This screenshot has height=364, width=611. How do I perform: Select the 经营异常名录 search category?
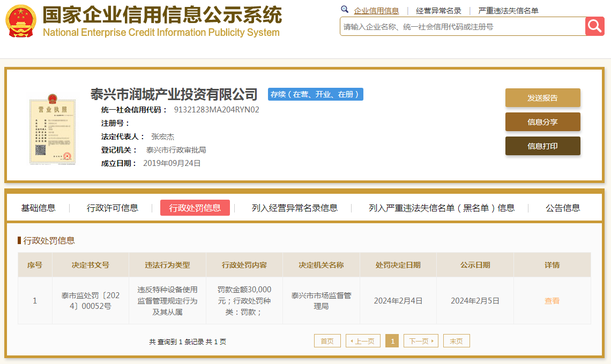click(x=438, y=11)
